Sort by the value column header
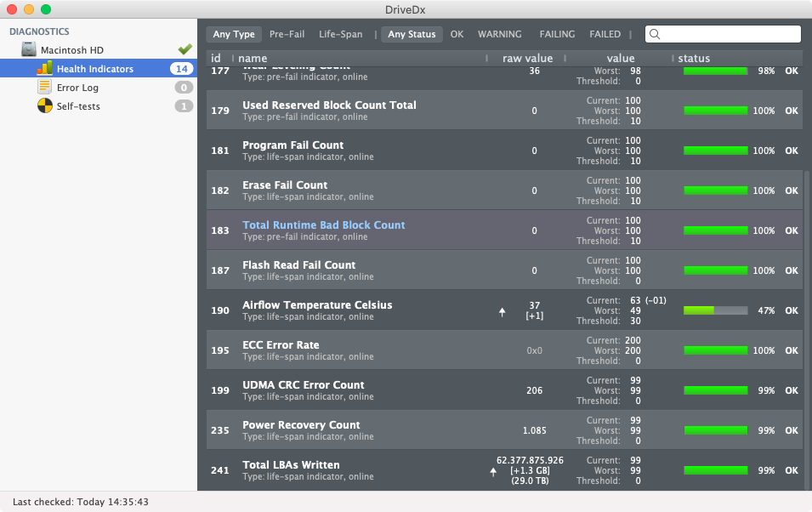Screen dimensions: 812x512 (619, 58)
